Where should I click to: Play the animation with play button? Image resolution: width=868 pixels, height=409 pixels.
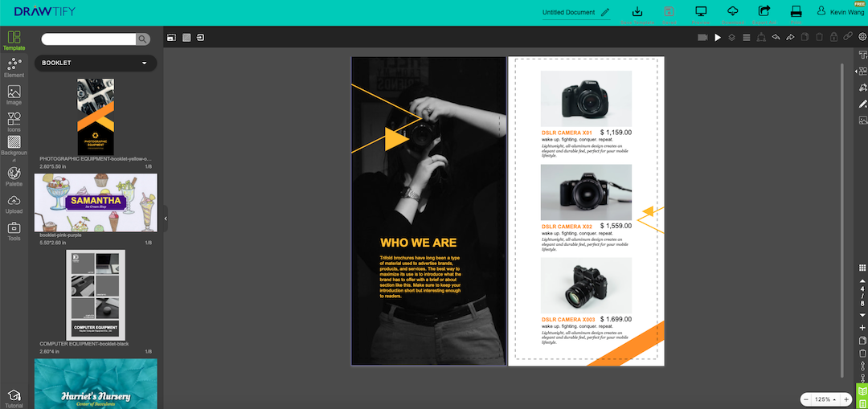point(718,38)
